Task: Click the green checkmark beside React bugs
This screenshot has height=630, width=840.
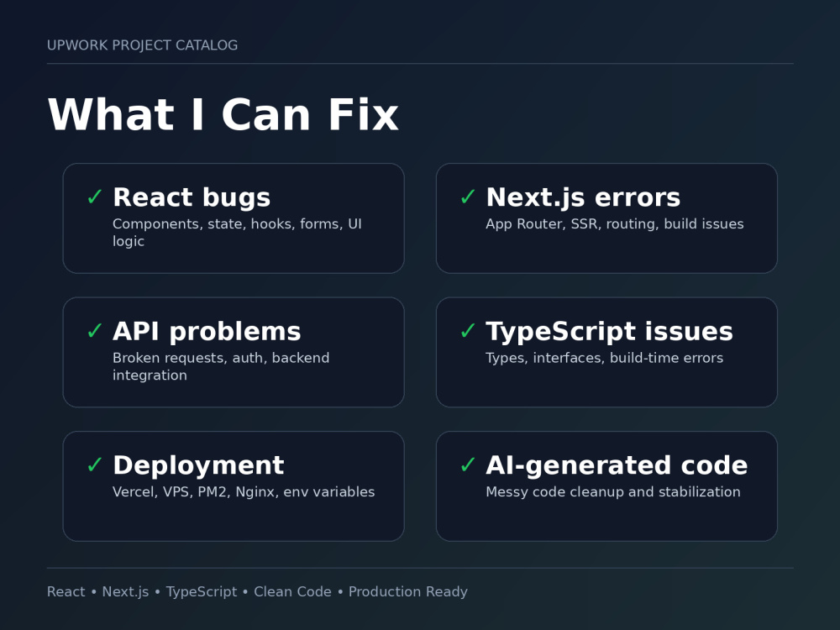Action: (95, 197)
